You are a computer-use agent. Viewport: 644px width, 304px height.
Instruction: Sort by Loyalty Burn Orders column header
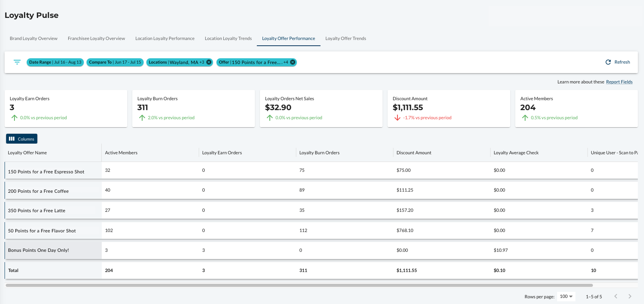coord(319,153)
